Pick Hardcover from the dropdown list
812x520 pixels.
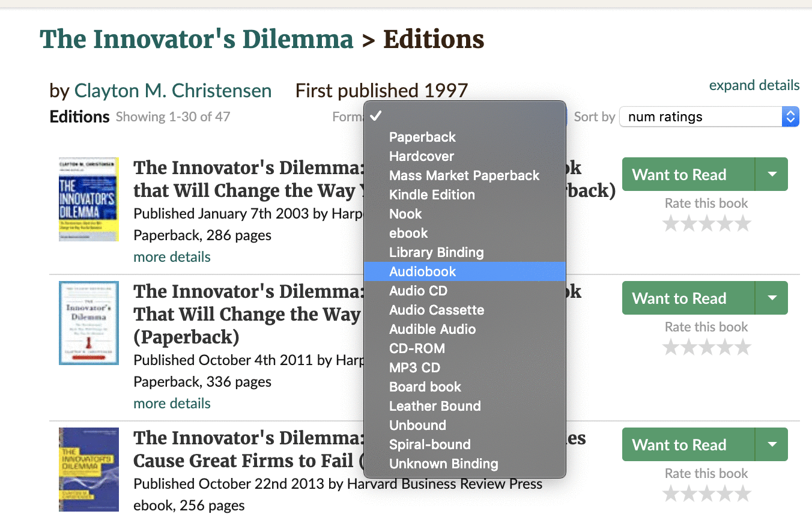(465, 156)
